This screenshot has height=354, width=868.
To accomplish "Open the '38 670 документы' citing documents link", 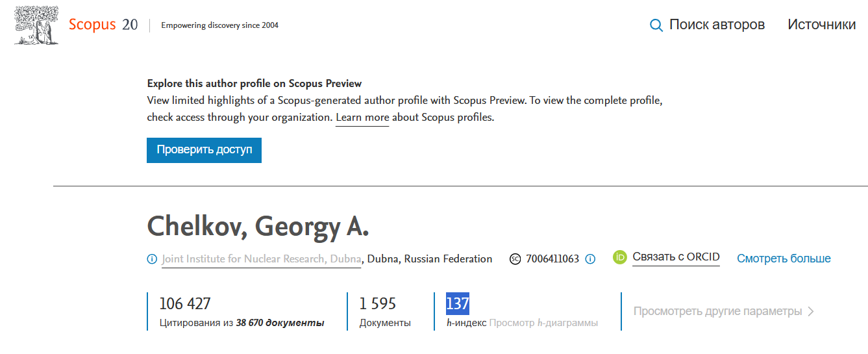I will click(280, 323).
